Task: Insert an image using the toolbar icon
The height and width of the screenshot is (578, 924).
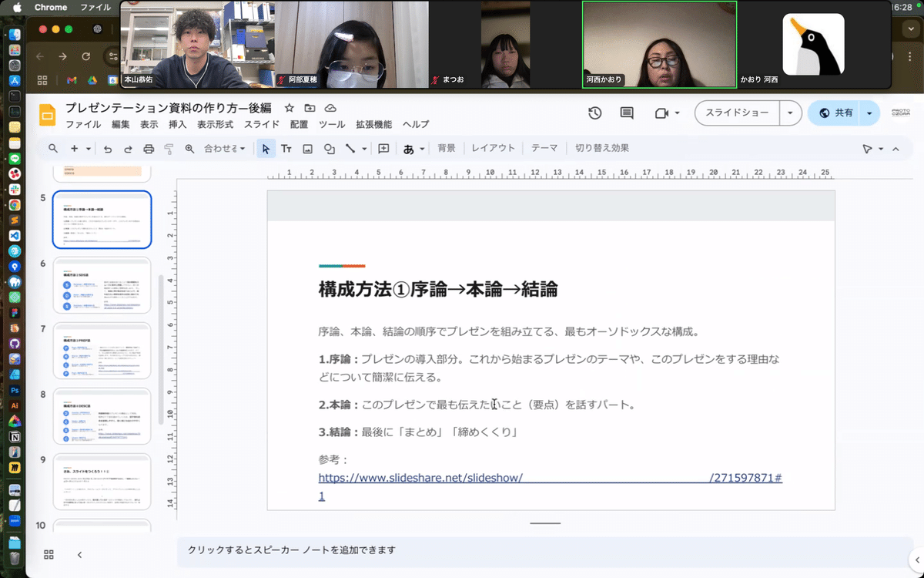Action: click(x=308, y=149)
